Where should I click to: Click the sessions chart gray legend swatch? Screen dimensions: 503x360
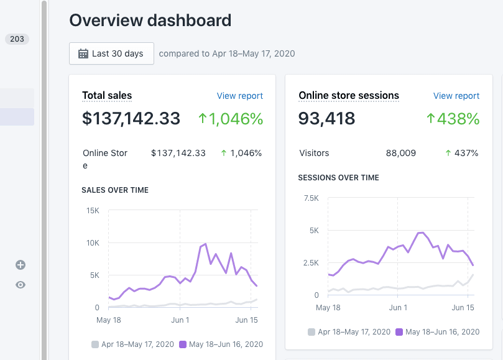[x=311, y=332]
